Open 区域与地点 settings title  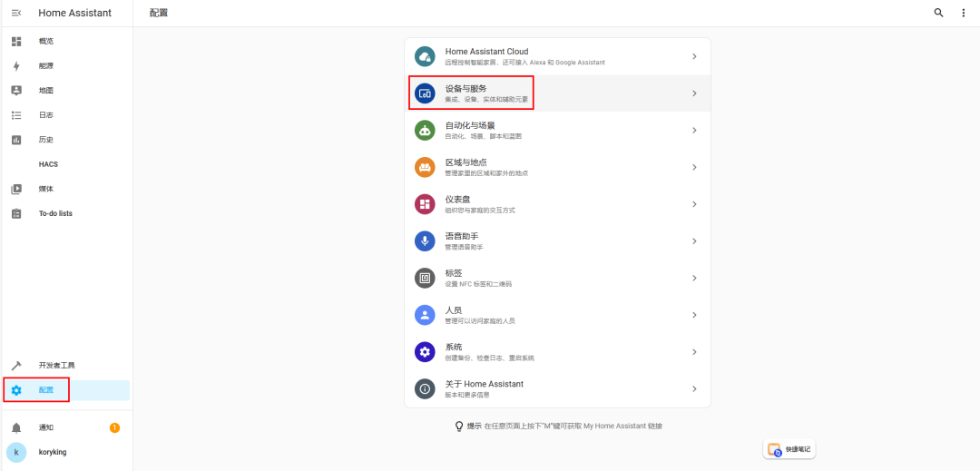click(465, 162)
